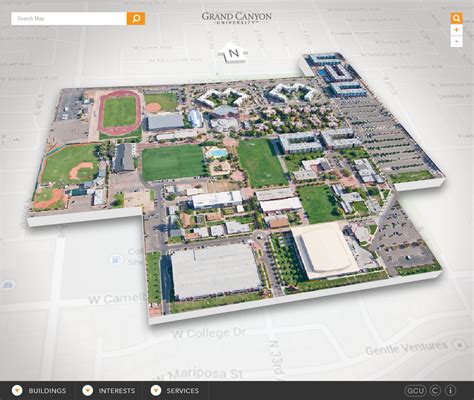474x400 pixels.
Task: Click the Search Map input field
Action: (x=69, y=19)
